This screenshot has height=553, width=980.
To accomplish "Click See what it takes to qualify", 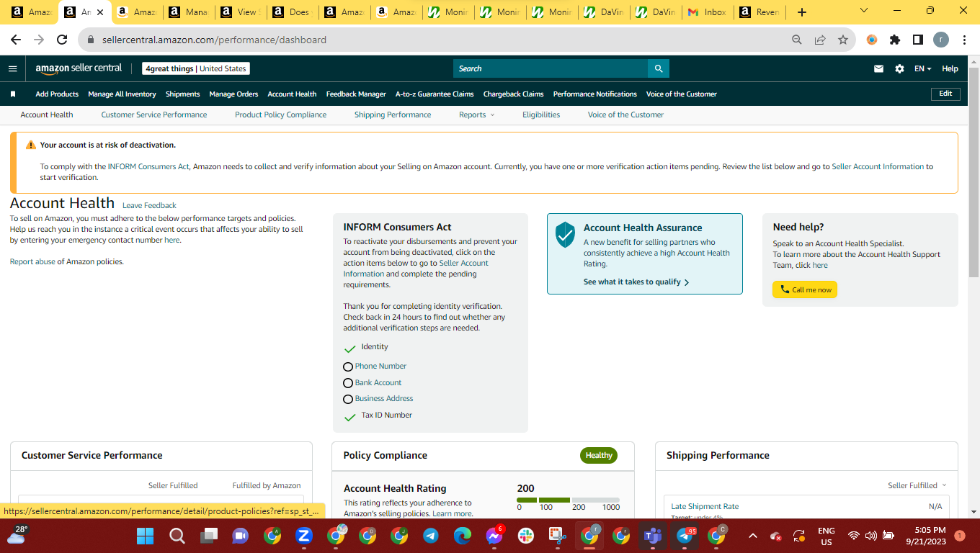I will [636, 282].
